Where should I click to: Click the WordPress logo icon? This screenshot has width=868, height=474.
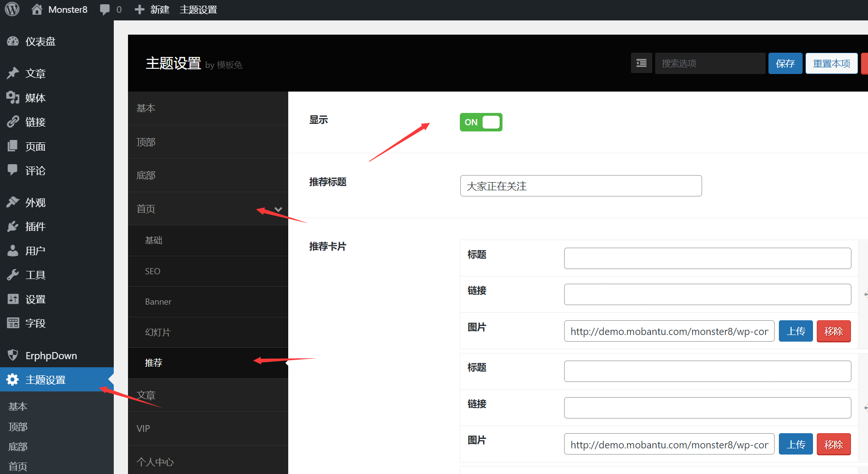(x=12, y=9)
